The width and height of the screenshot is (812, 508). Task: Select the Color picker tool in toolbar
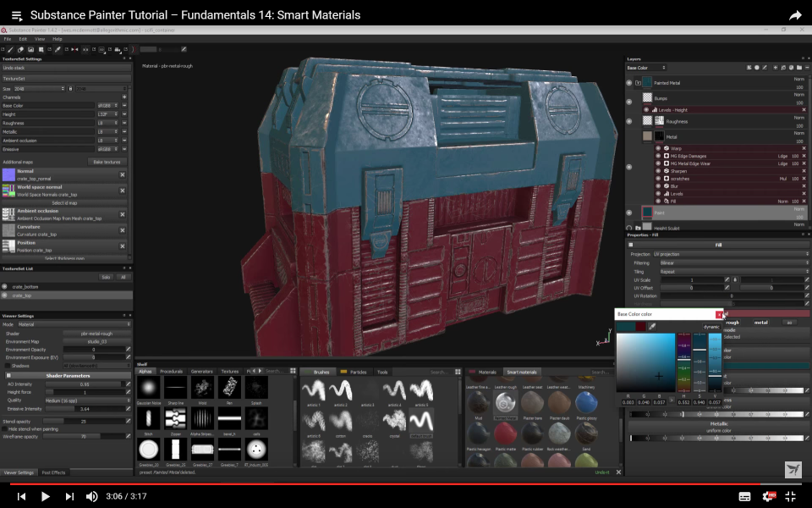(x=58, y=49)
